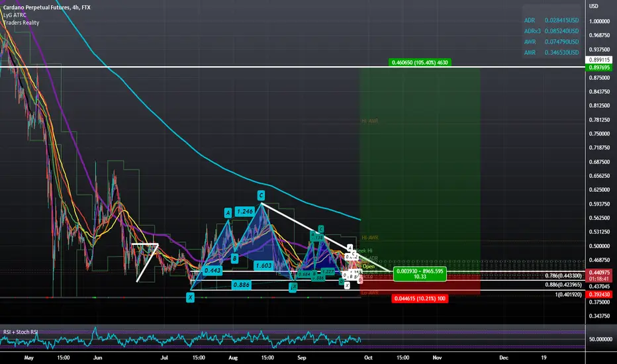This screenshot has width=617, height=364.
Task: Click the Nov label on time axis
Action: point(437,357)
